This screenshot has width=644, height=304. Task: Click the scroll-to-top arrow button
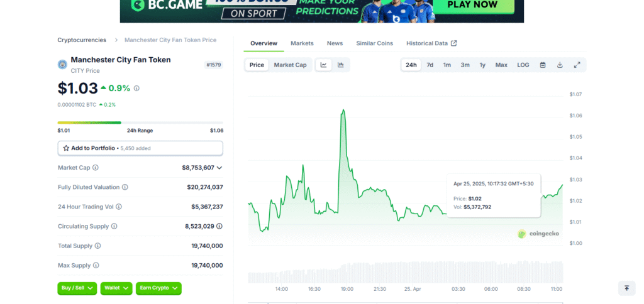(626, 288)
